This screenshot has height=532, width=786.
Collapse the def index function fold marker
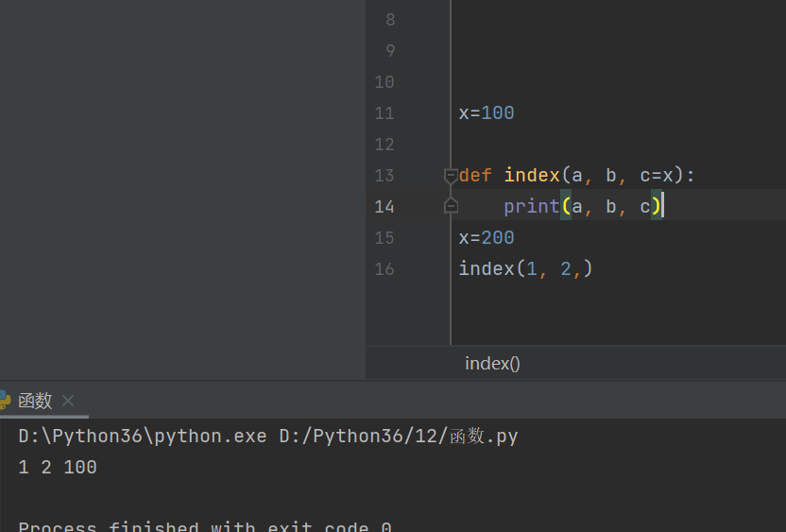[x=451, y=176]
